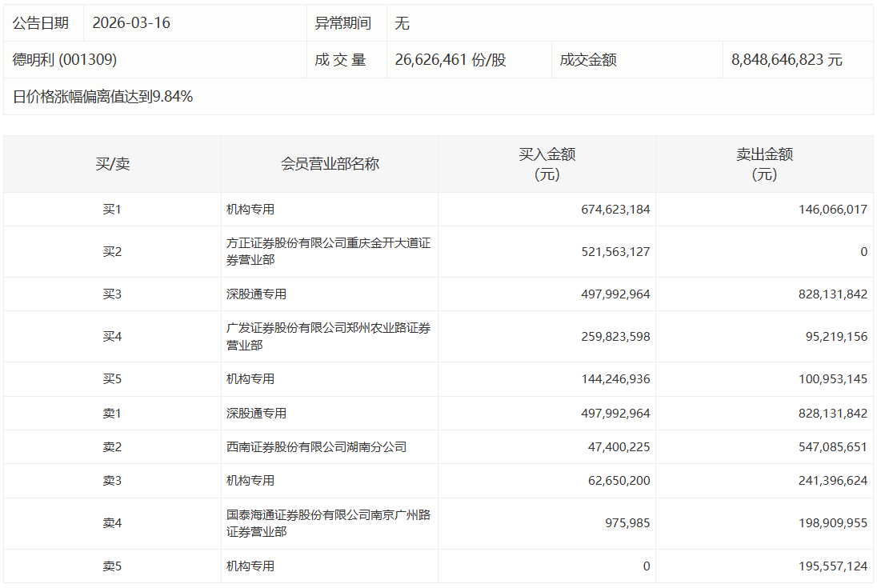The width and height of the screenshot is (881, 588).
Task: Click the 卖5 row label
Action: pyautogui.click(x=112, y=566)
